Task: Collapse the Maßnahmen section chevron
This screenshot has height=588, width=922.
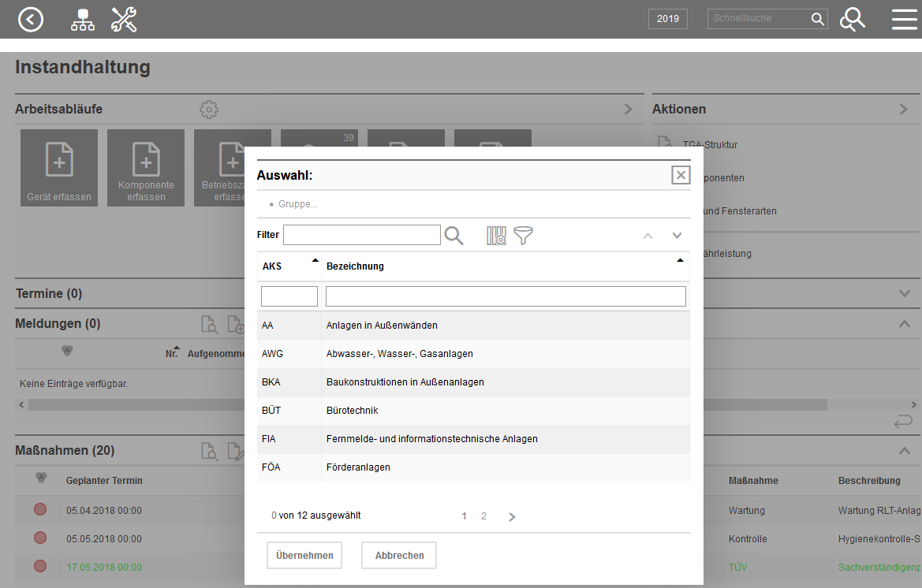Action: 905,451
